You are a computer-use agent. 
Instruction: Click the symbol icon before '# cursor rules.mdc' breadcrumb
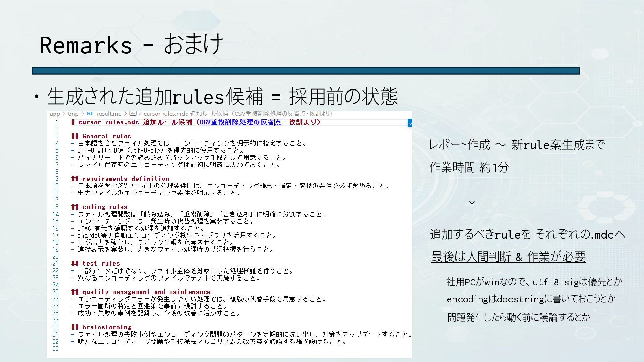coord(132,114)
